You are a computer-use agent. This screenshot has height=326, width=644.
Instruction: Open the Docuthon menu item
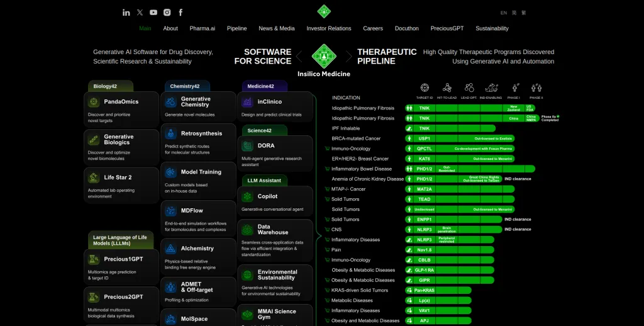pos(407,28)
